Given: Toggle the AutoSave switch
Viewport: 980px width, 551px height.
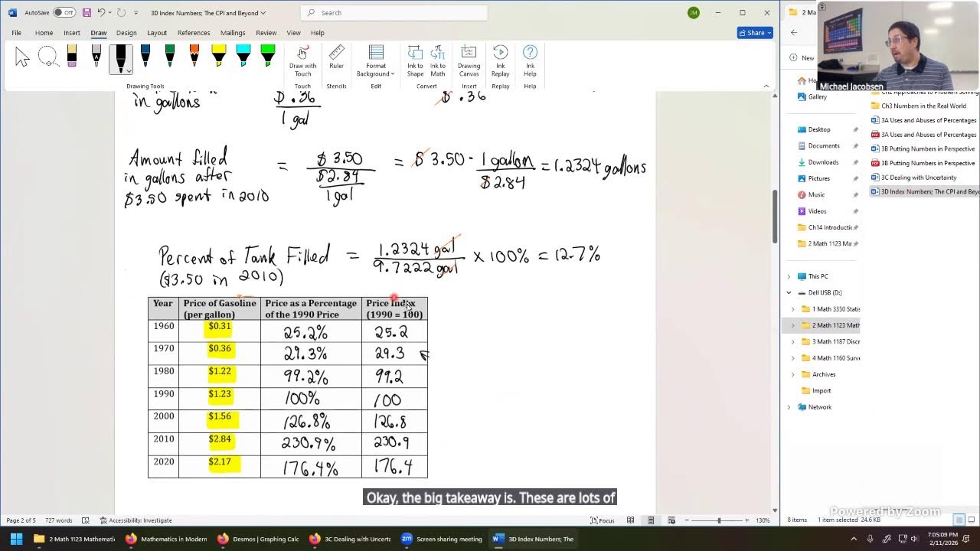Looking at the screenshot, I should point(64,13).
